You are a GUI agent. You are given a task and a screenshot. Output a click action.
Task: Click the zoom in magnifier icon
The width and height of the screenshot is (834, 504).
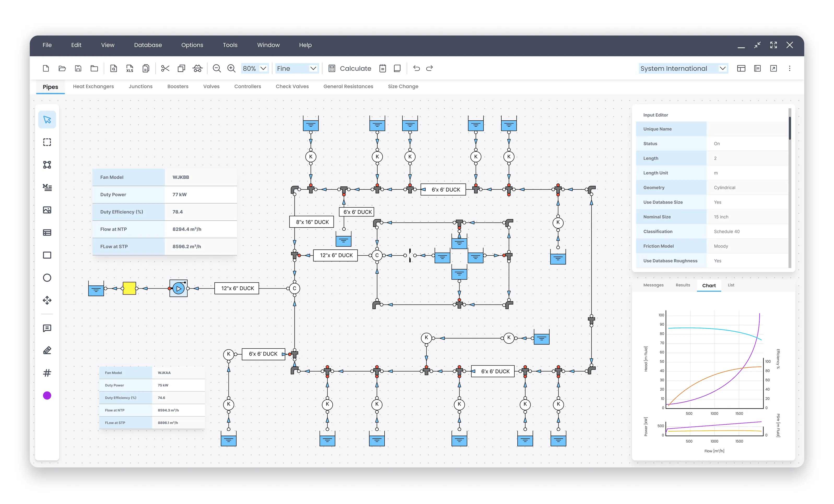pyautogui.click(x=231, y=68)
